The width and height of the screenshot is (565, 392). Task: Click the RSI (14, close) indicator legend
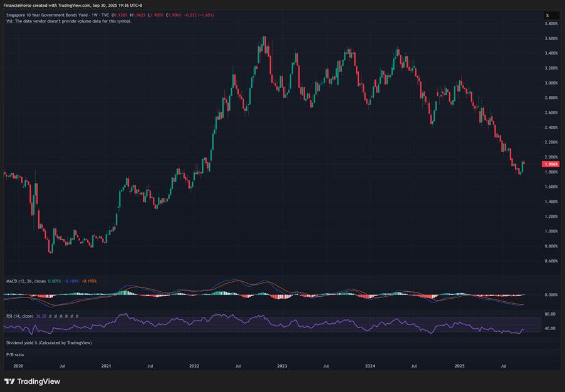(x=22, y=316)
